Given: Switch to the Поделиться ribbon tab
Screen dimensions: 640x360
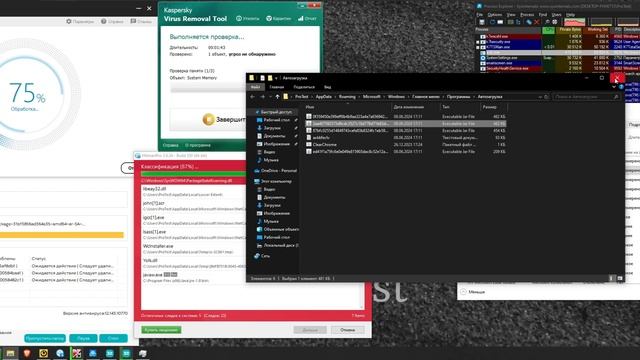Looking at the screenshot, I should pyautogui.click(x=304, y=87).
